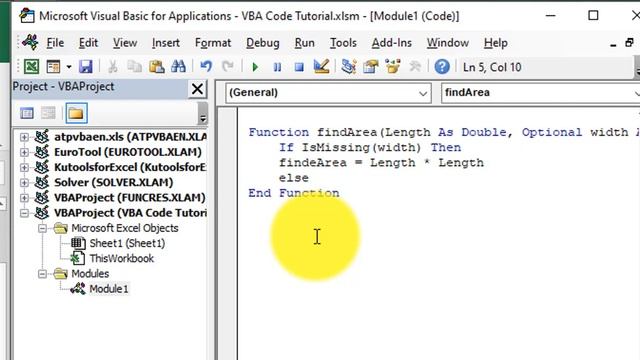The image size is (640, 360).
Task: Run the macro with the green play icon
Action: pos(255,67)
